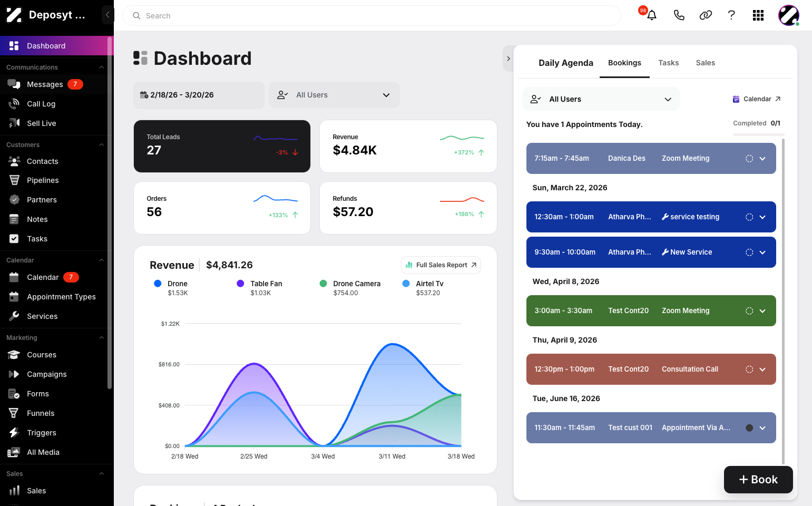
Task: Collapse the Communications sidebar section
Action: click(101, 67)
